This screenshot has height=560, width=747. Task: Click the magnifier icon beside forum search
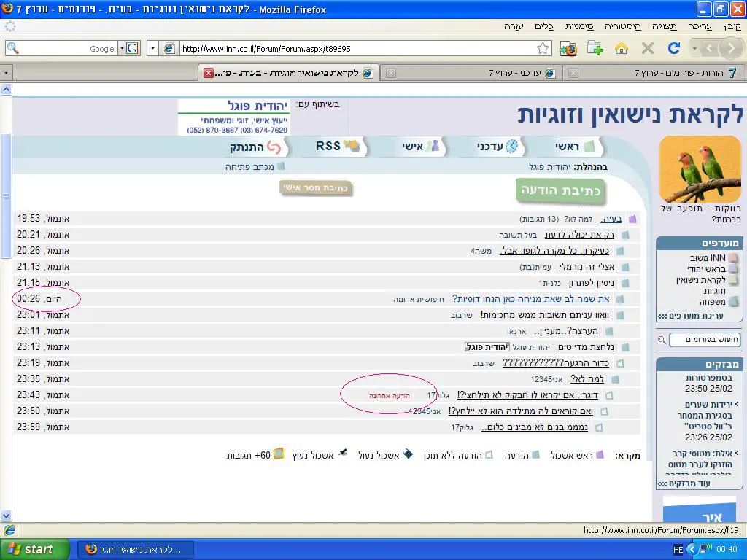point(662,340)
